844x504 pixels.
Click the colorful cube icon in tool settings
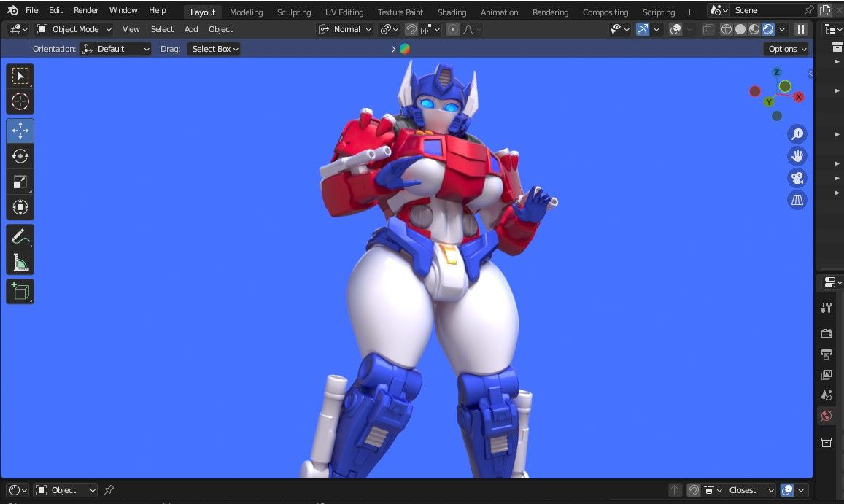tap(405, 49)
